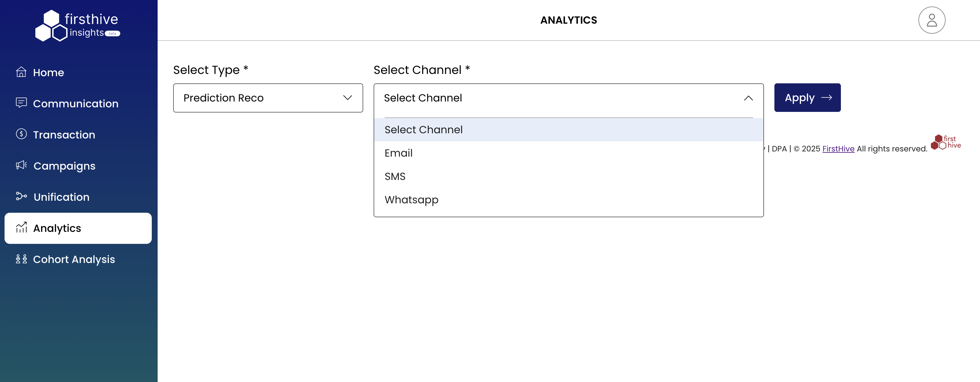Image resolution: width=980 pixels, height=382 pixels.
Task: Click the Home house icon
Action: (21, 72)
